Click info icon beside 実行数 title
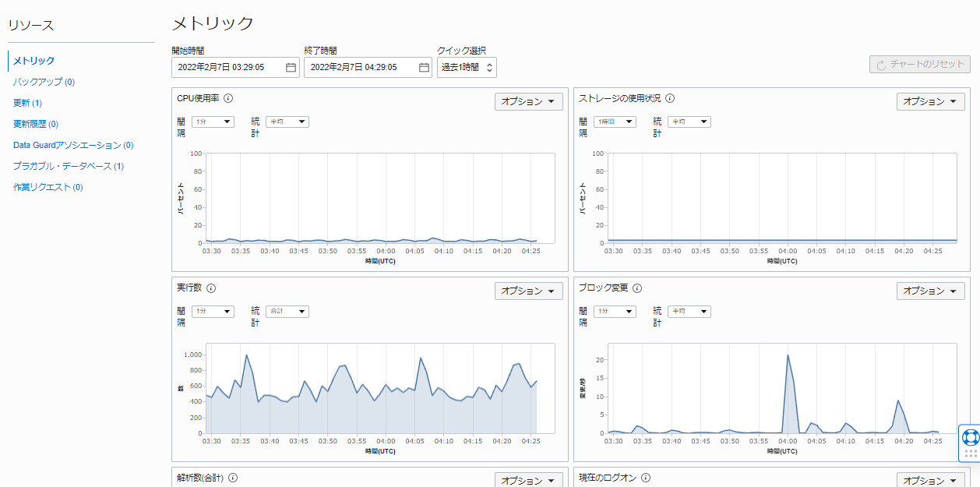Image resolution: width=980 pixels, height=487 pixels. [211, 288]
